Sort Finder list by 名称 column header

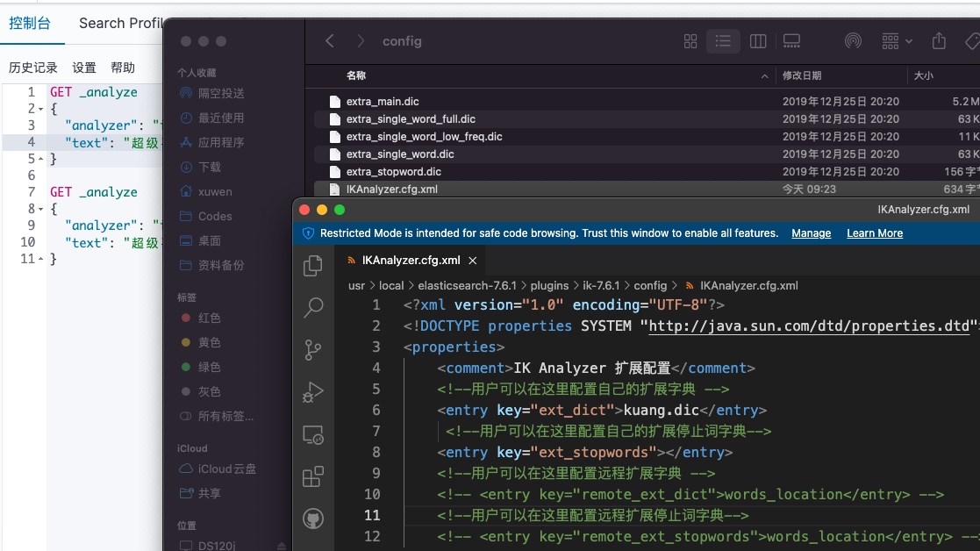356,76
